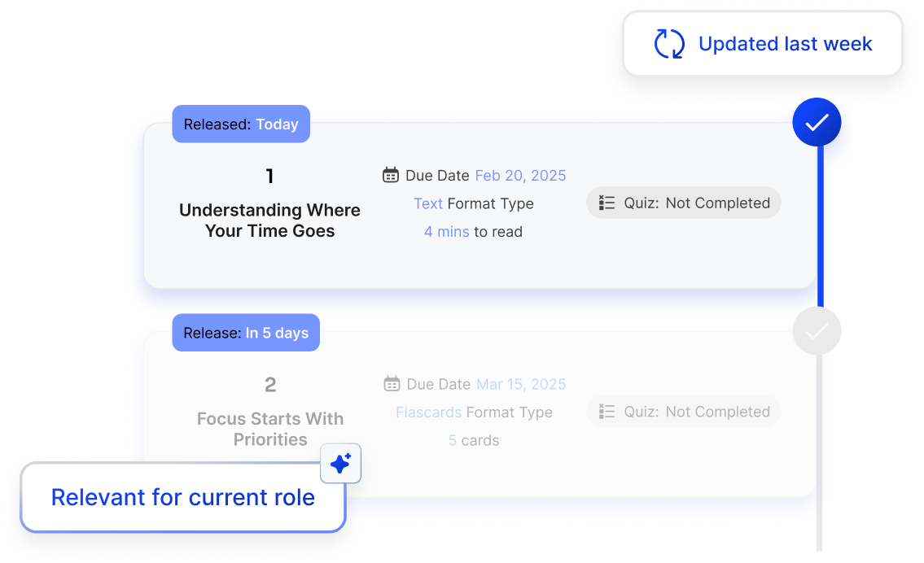Select the quiz list icon in lesson 1
The width and height of the screenshot is (924, 563).
pos(607,203)
